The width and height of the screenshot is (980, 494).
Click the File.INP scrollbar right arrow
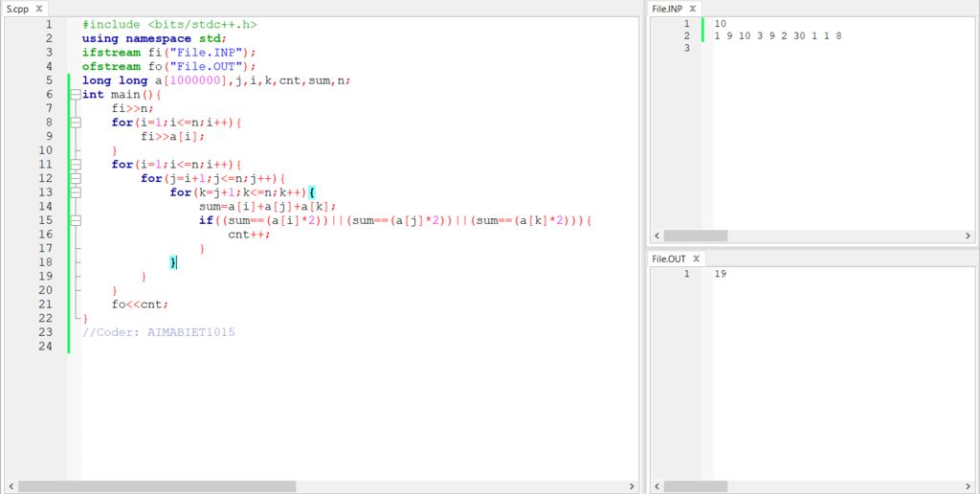[x=969, y=236]
